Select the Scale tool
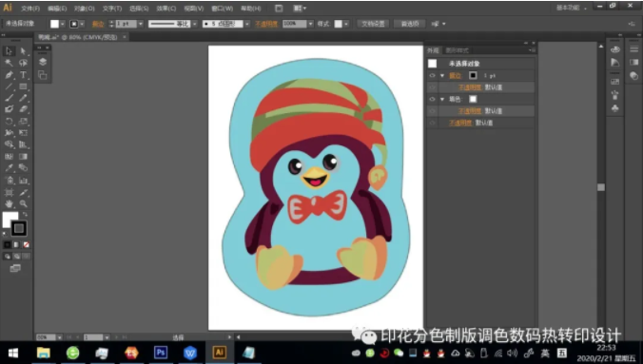The width and height of the screenshot is (643, 364). click(x=23, y=122)
